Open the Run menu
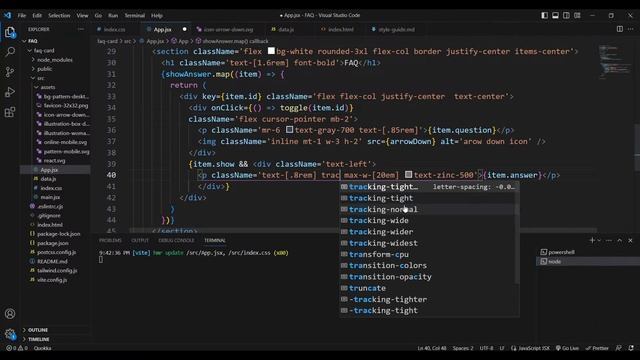The height and width of the screenshot is (360, 640). click(113, 16)
